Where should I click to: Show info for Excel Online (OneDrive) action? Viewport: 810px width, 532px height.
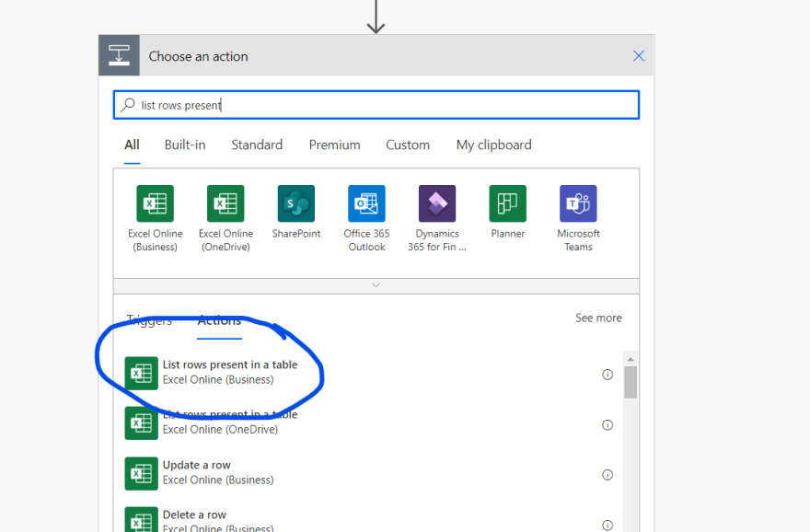point(607,425)
